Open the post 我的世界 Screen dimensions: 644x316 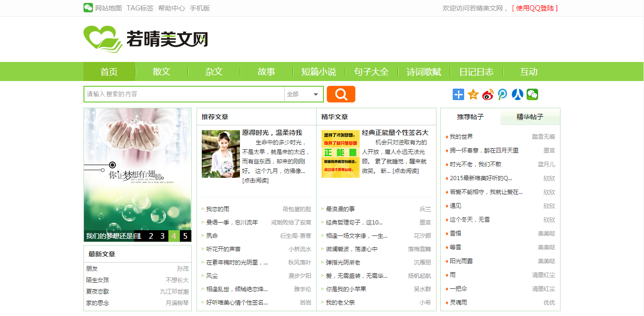[461, 137]
